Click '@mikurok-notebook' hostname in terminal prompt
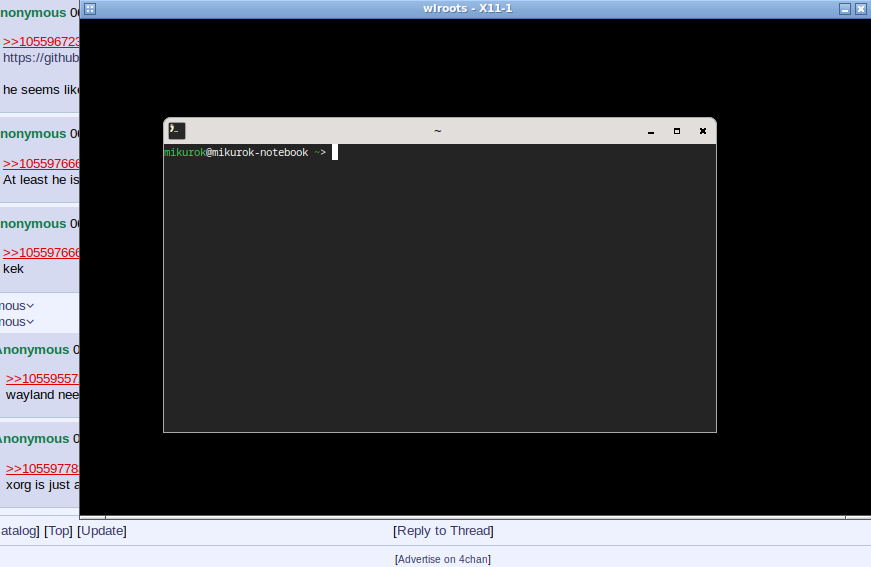The height and width of the screenshot is (567, 871). [x=257, y=153]
